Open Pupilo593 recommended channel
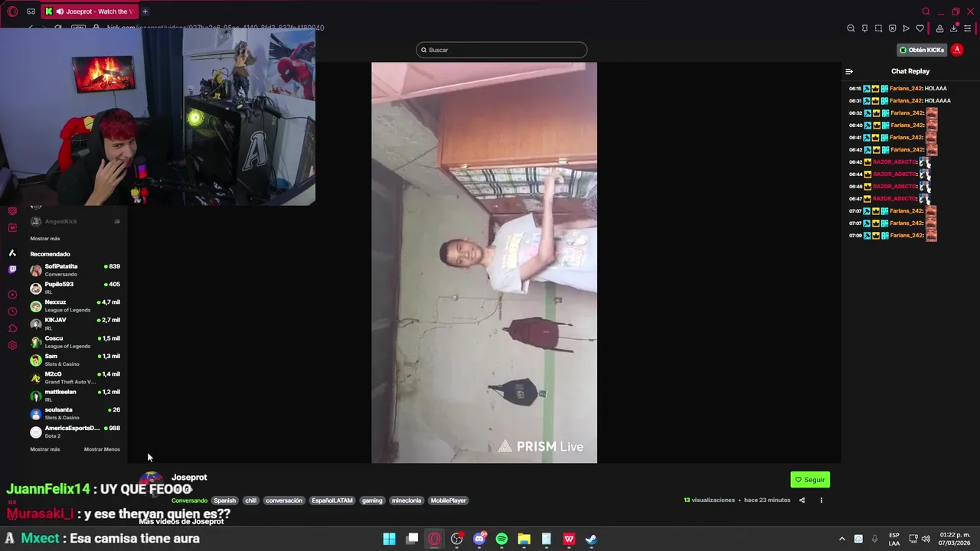Screen dimensions: 980x551 pos(75,288)
